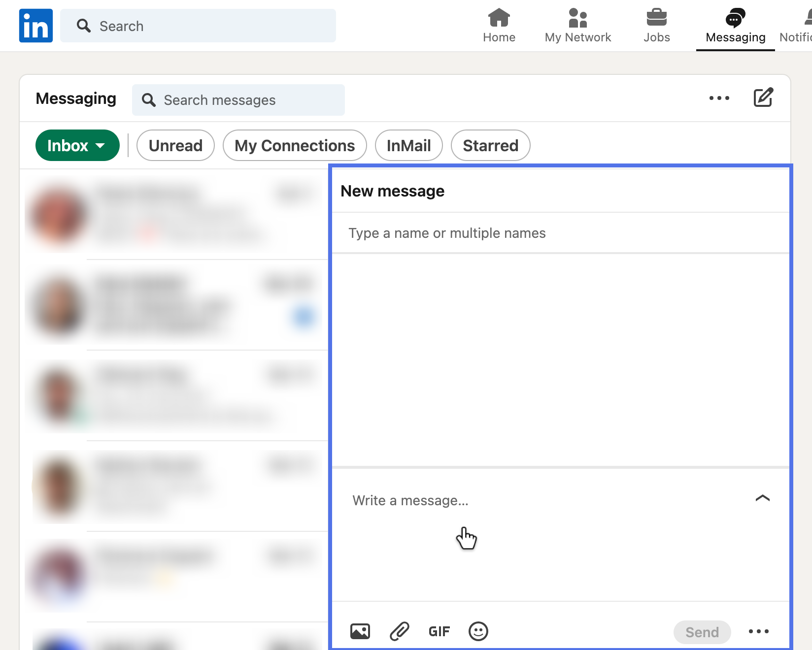This screenshot has width=812, height=650.
Task: Open the GIF picker
Action: 439,631
